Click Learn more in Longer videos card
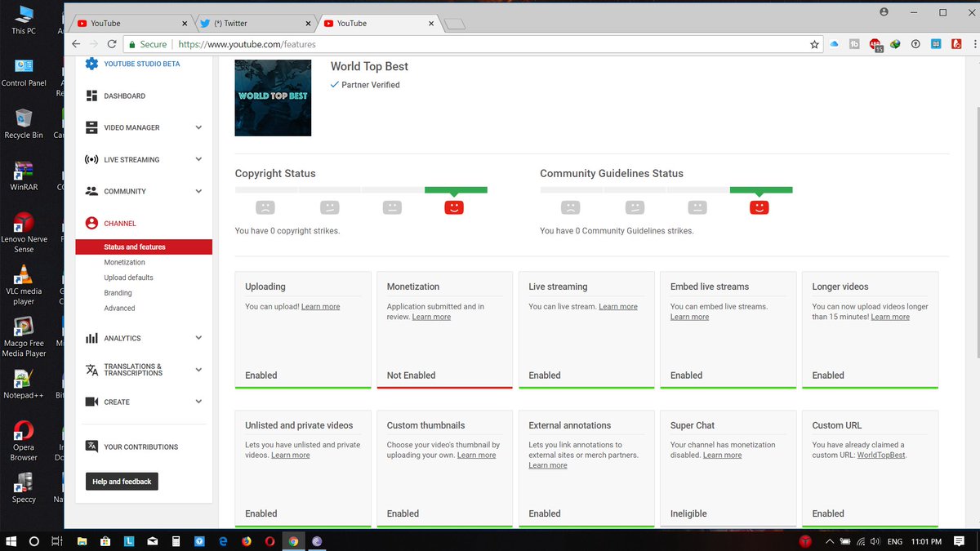980x551 pixels. point(890,317)
